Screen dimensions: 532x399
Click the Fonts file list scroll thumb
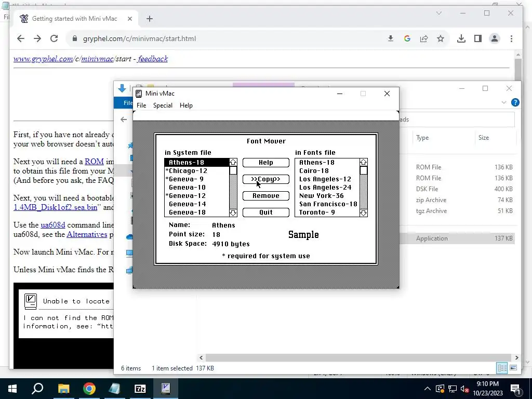pyautogui.click(x=363, y=170)
